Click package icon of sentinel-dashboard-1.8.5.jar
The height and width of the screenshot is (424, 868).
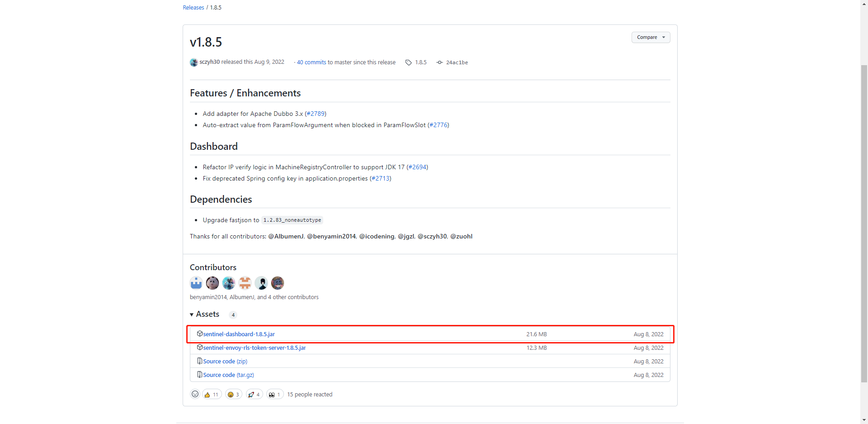(199, 333)
